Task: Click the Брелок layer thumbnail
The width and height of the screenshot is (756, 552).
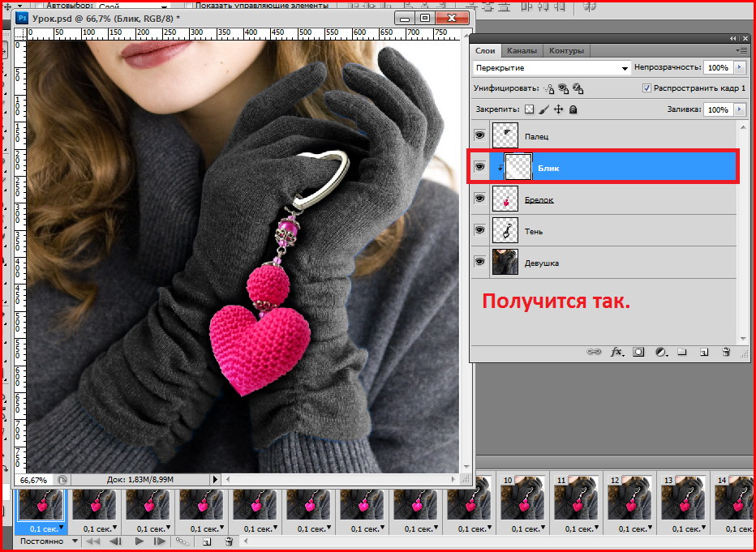Action: pyautogui.click(x=505, y=199)
